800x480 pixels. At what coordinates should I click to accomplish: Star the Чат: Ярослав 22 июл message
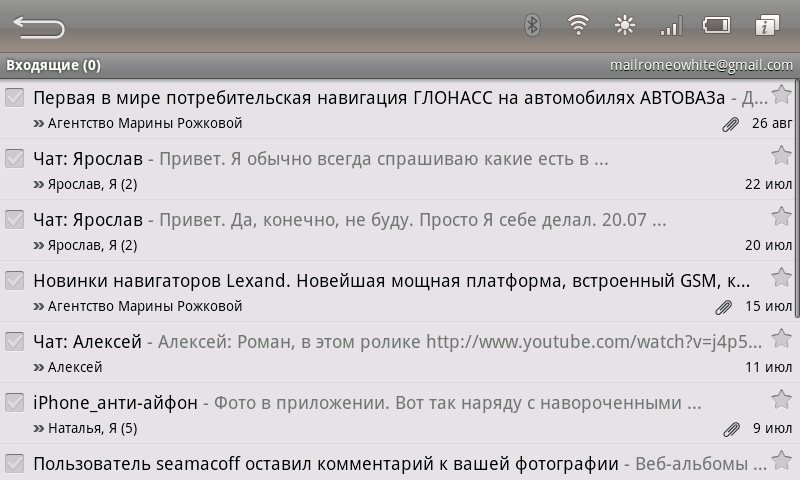(781, 156)
